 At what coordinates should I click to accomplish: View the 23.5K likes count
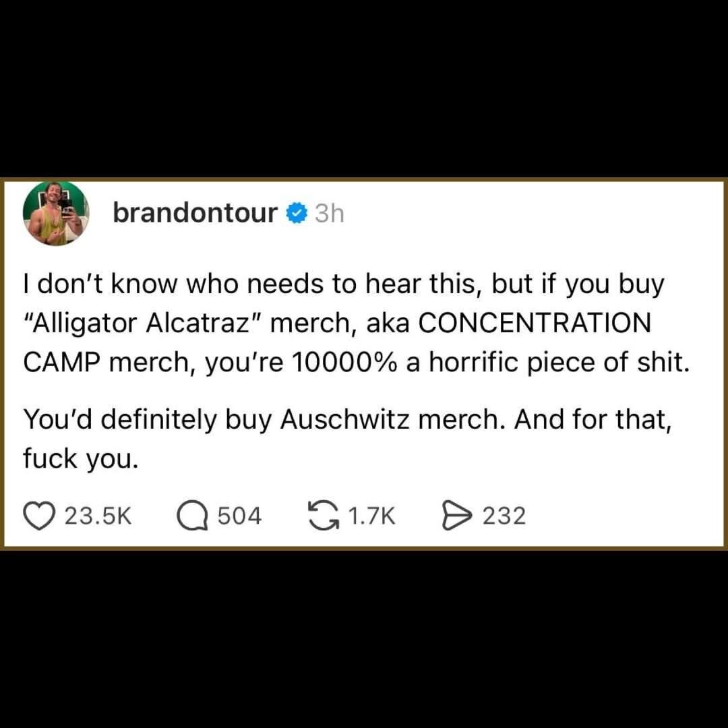point(98,516)
